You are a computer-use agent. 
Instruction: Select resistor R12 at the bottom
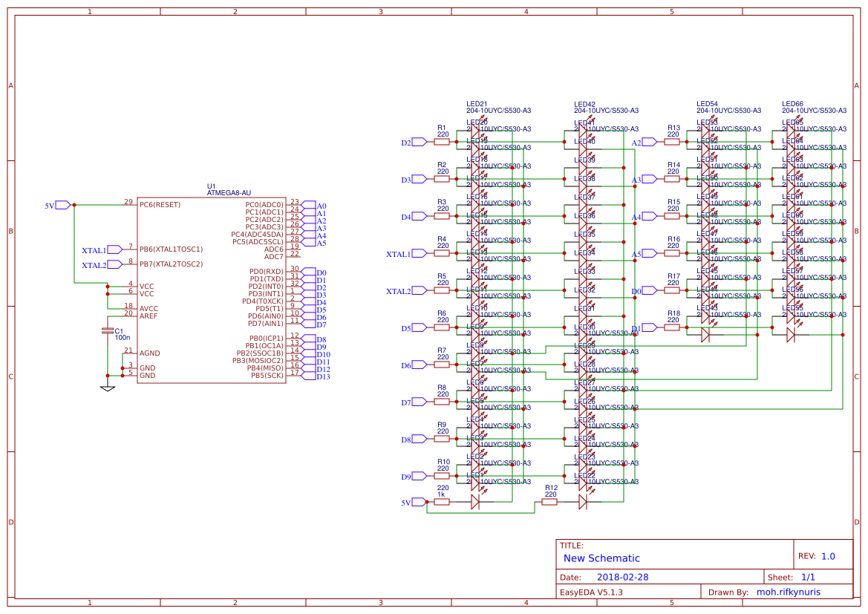click(x=548, y=503)
